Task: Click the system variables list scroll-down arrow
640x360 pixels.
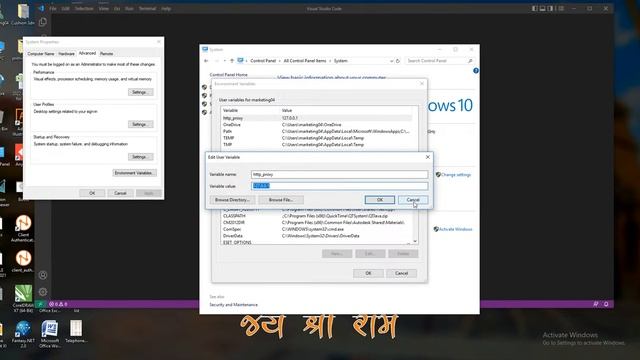Action: 415,242
